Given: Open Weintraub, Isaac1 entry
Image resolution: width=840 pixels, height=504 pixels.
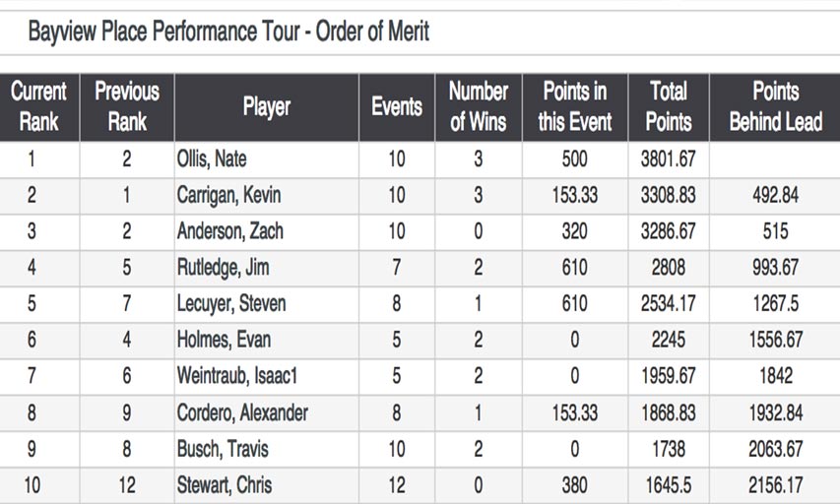Looking at the screenshot, I should pos(237,376).
